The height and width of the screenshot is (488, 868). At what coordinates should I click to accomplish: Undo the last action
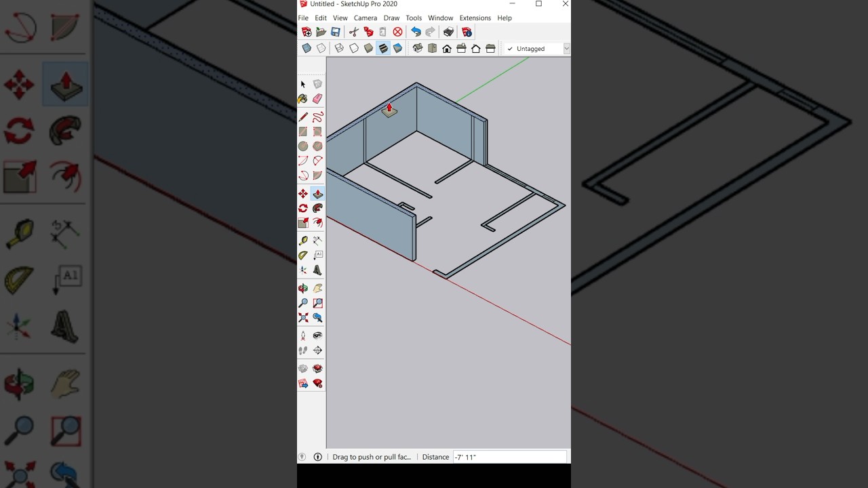click(x=416, y=32)
